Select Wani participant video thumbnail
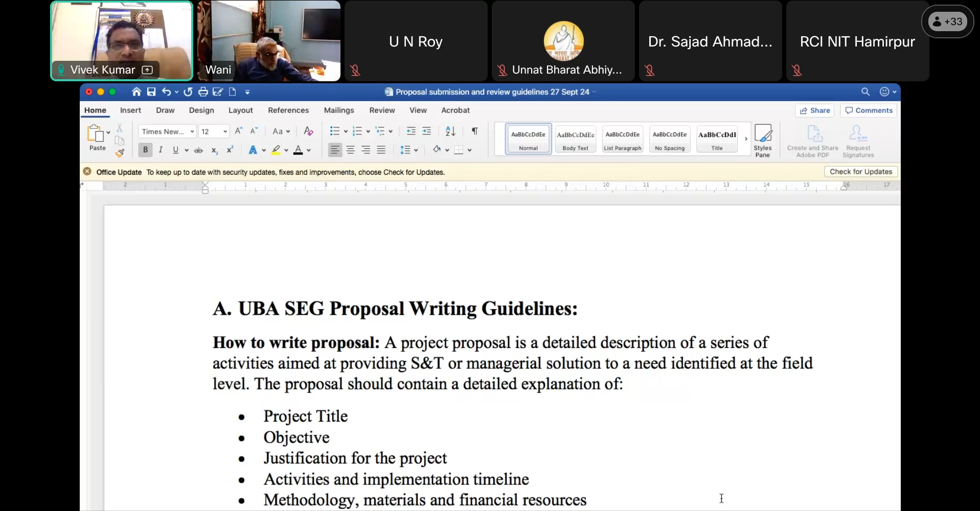The height and width of the screenshot is (511, 980). (269, 41)
